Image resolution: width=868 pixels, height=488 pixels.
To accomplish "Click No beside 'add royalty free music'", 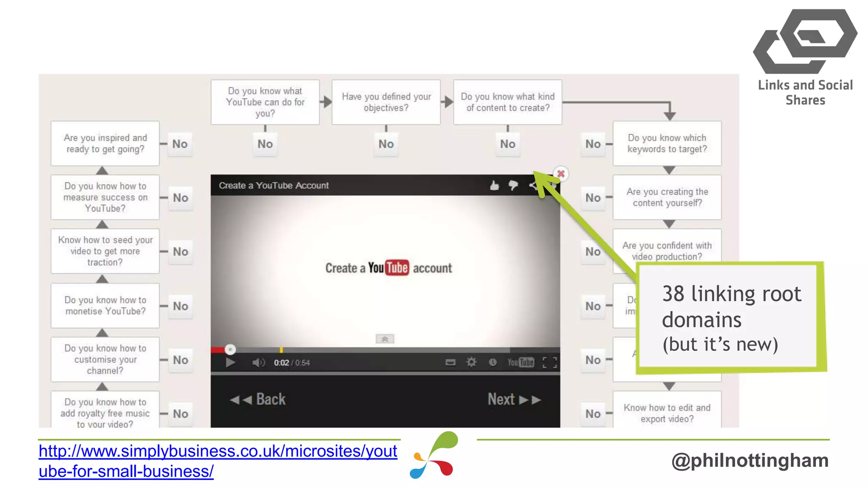I will (181, 414).
